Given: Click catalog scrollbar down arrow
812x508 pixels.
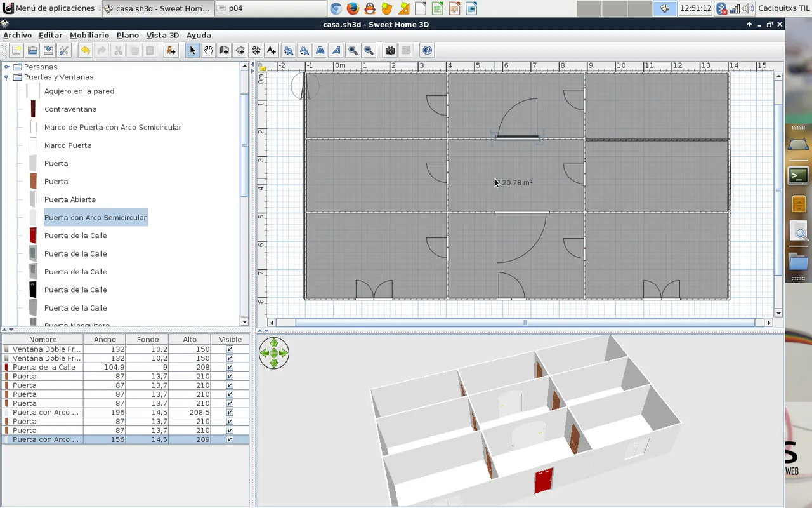Looking at the screenshot, I should click(x=245, y=322).
